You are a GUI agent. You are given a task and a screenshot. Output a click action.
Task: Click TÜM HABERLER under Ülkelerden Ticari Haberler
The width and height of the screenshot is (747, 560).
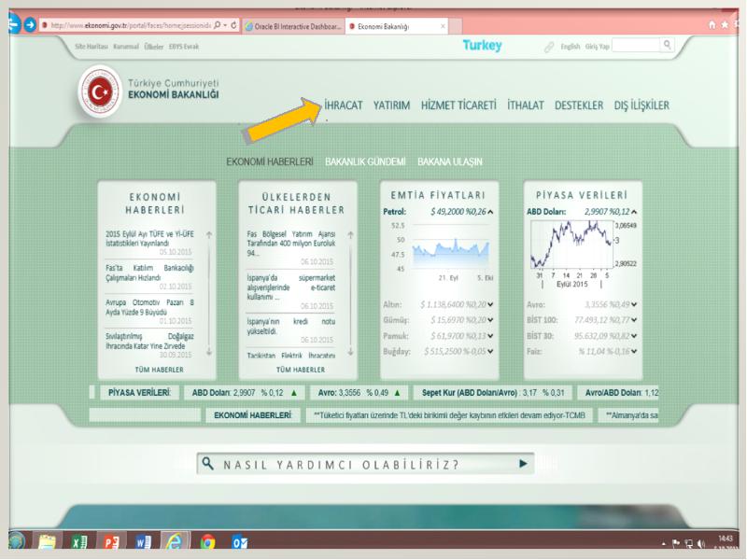tap(301, 370)
